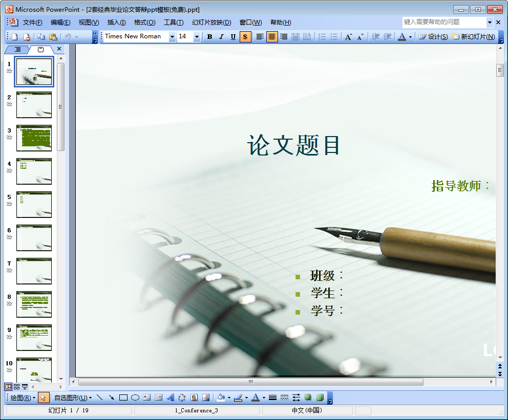
Task: Click the Paste clipboard icon
Action: (x=53, y=36)
